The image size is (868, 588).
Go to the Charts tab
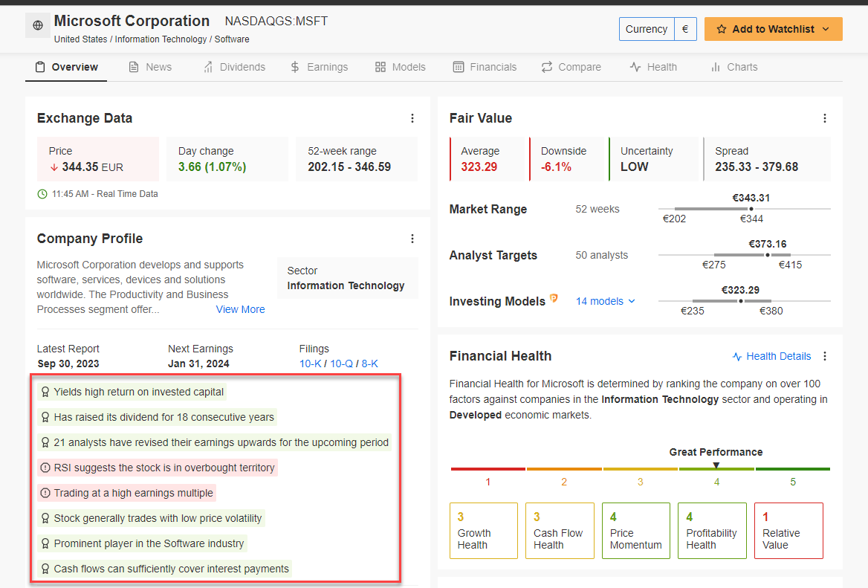tap(734, 67)
